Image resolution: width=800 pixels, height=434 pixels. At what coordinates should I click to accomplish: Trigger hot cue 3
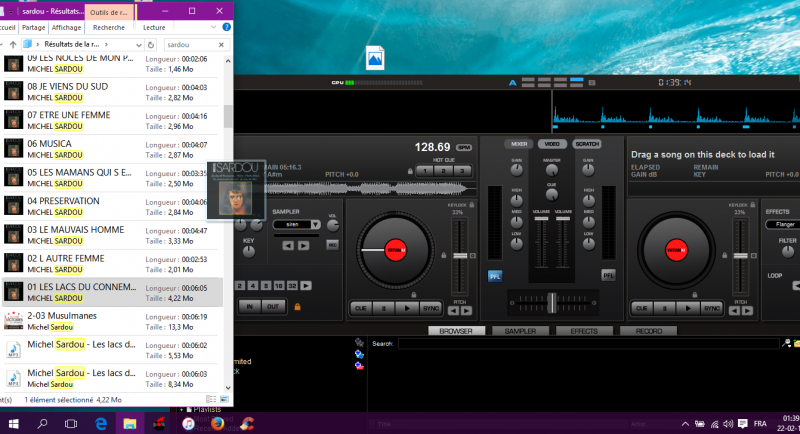(x=462, y=171)
